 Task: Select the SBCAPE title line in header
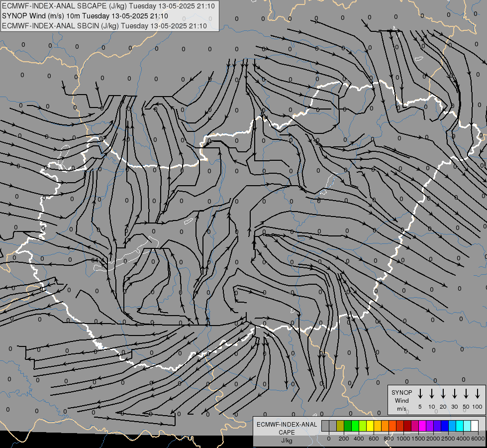(108, 6)
